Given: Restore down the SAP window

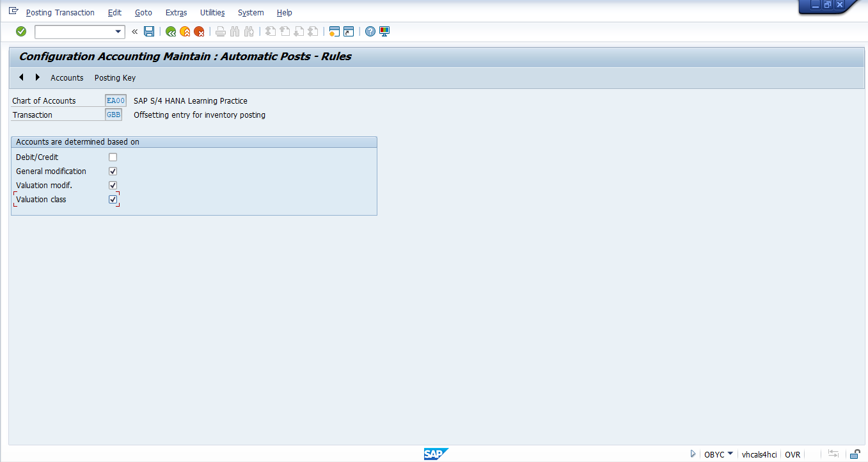Looking at the screenshot, I should [x=828, y=5].
